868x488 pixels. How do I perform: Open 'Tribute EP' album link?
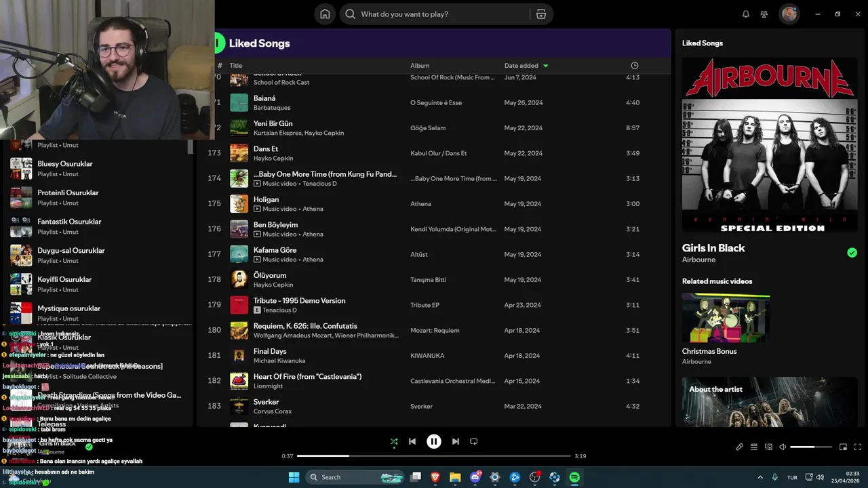click(425, 305)
